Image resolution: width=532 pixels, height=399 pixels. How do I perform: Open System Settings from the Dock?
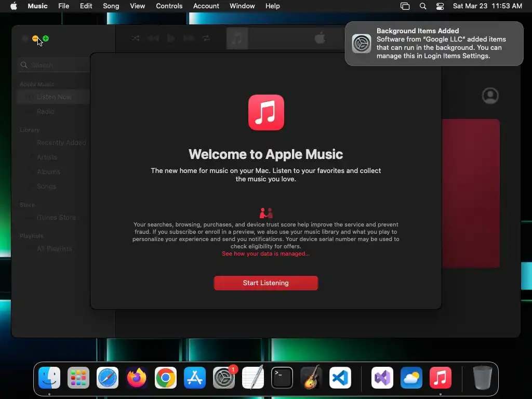tap(224, 378)
